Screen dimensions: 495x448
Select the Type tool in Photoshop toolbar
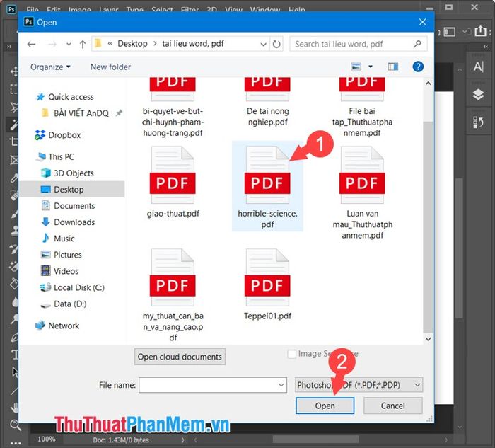(x=15, y=355)
